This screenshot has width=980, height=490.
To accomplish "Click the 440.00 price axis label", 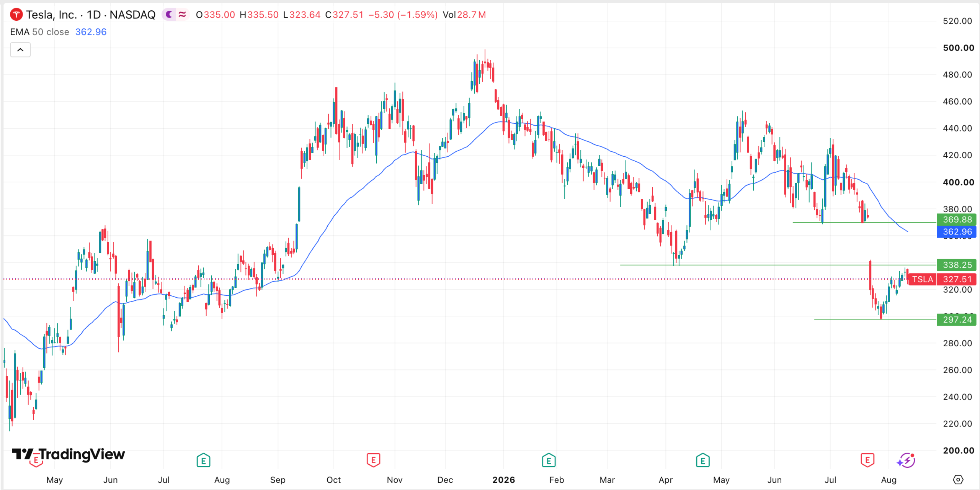I will (x=957, y=128).
